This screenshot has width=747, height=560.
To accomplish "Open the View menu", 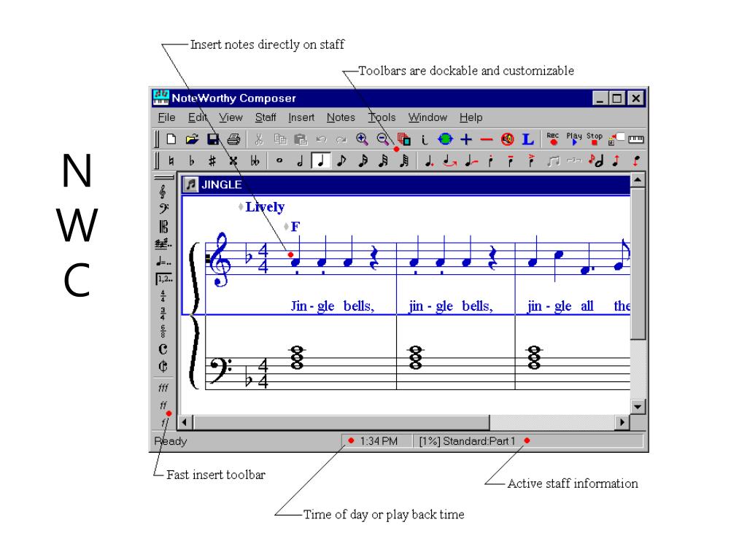I will (231, 117).
